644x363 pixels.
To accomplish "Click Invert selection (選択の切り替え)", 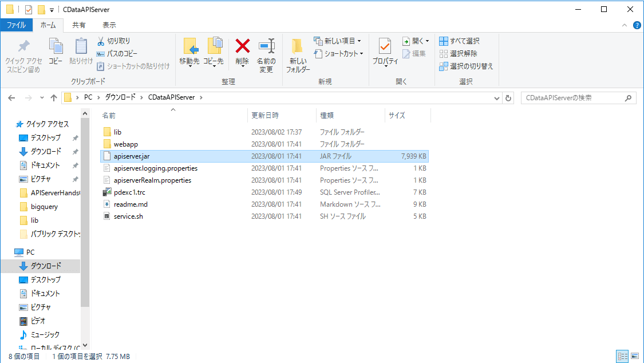I will (466, 66).
